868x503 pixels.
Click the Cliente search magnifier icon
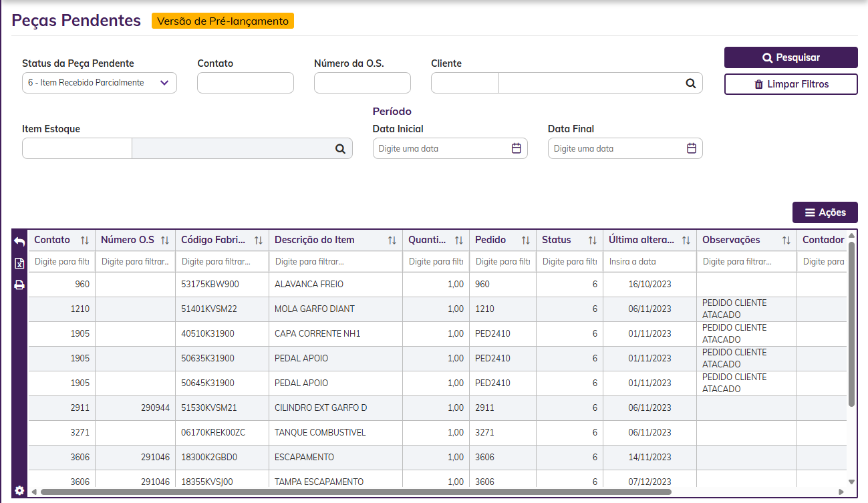tap(690, 83)
